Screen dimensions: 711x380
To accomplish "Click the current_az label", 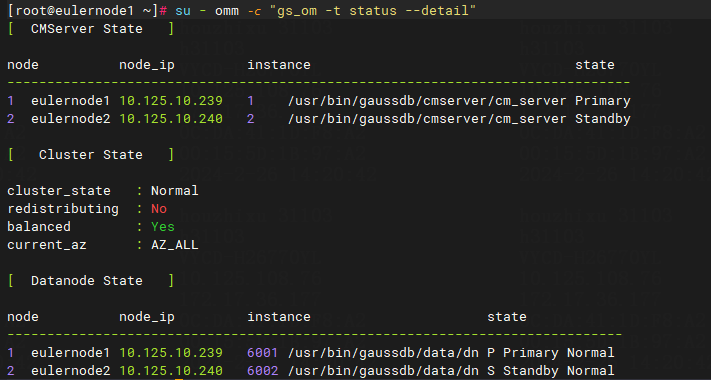I will click(47, 245).
